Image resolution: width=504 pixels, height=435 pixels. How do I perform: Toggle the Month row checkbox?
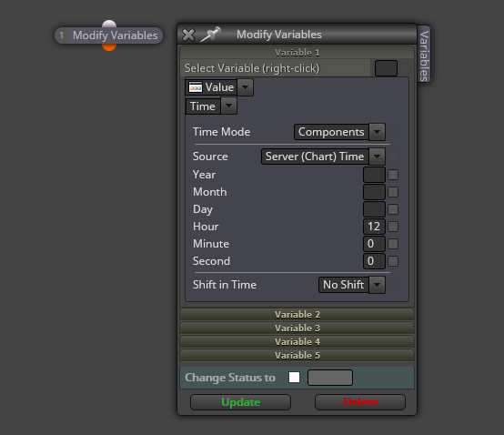coord(393,192)
